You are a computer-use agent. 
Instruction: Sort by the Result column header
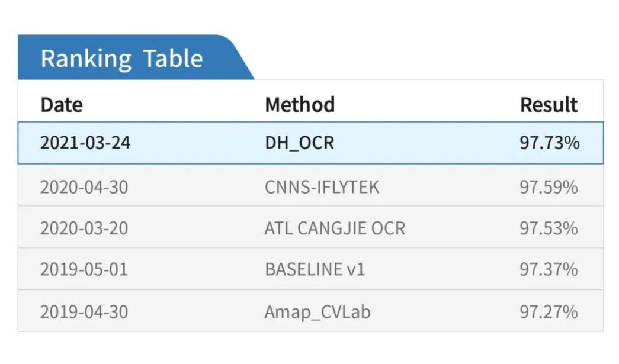[549, 105]
